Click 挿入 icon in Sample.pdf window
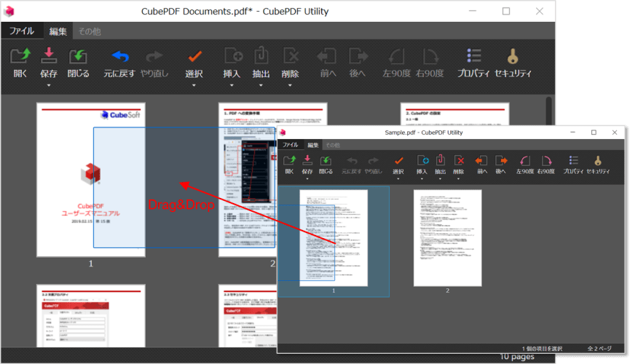 tap(422, 160)
